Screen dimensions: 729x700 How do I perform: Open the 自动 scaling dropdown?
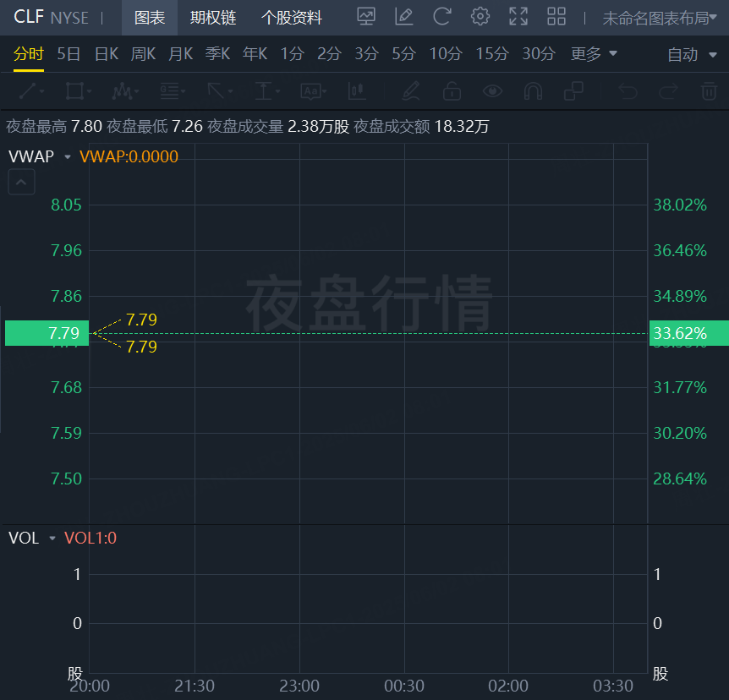coord(692,55)
